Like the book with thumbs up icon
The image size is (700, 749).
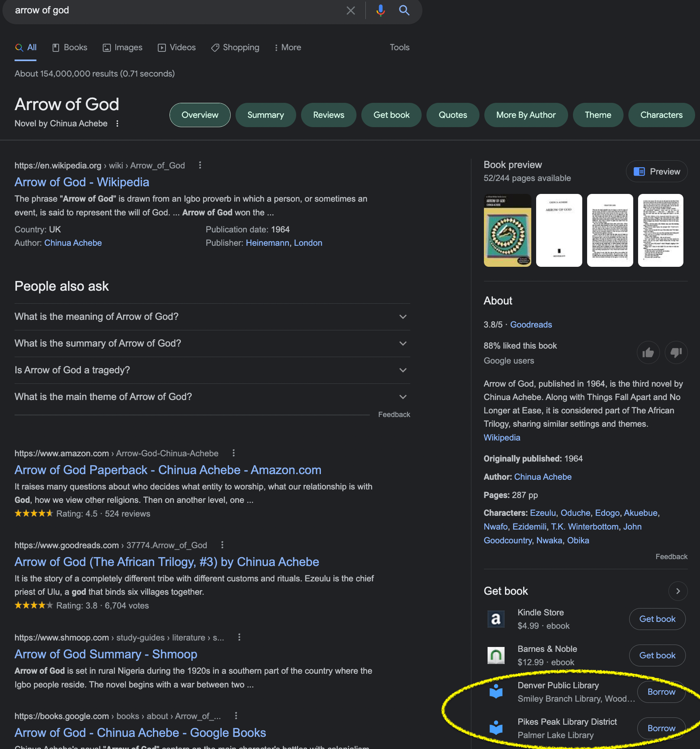point(648,353)
